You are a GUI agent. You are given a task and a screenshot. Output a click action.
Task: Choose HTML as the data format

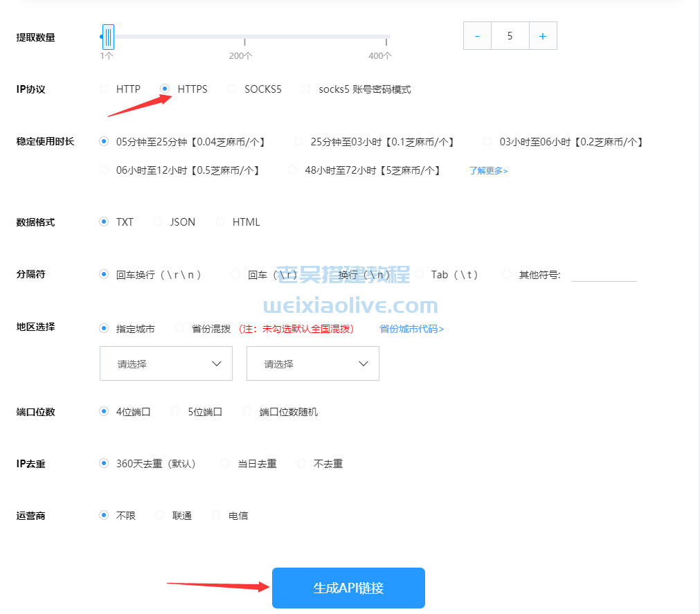tap(220, 222)
